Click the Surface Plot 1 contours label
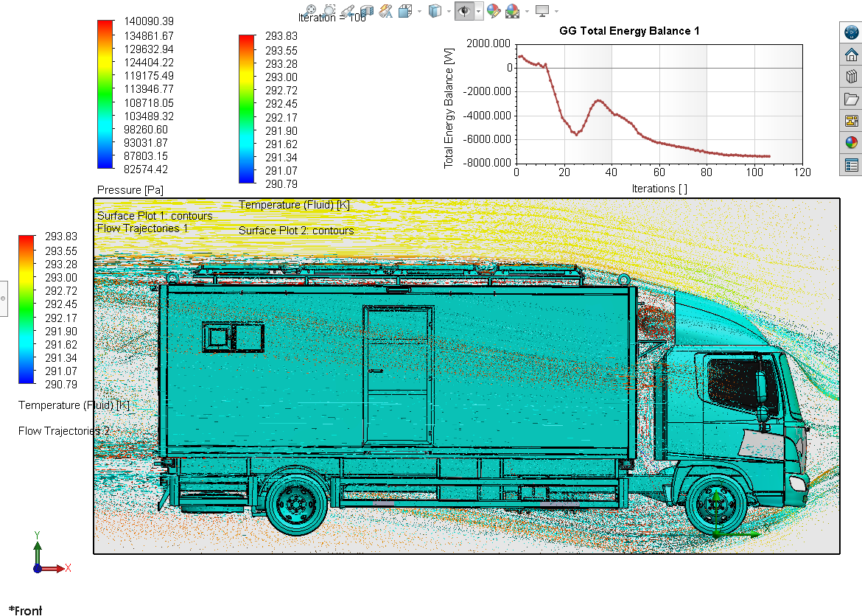Viewport: 862px width, 616px height. (155, 216)
